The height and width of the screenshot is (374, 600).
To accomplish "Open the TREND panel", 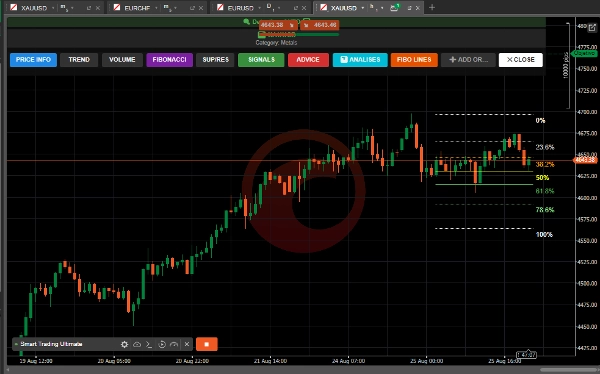I will coord(79,60).
